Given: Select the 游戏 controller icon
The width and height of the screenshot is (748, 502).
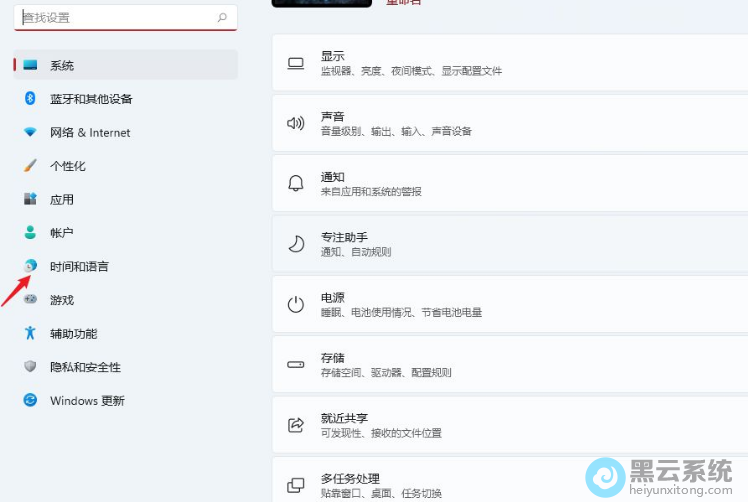Looking at the screenshot, I should pyautogui.click(x=30, y=300).
